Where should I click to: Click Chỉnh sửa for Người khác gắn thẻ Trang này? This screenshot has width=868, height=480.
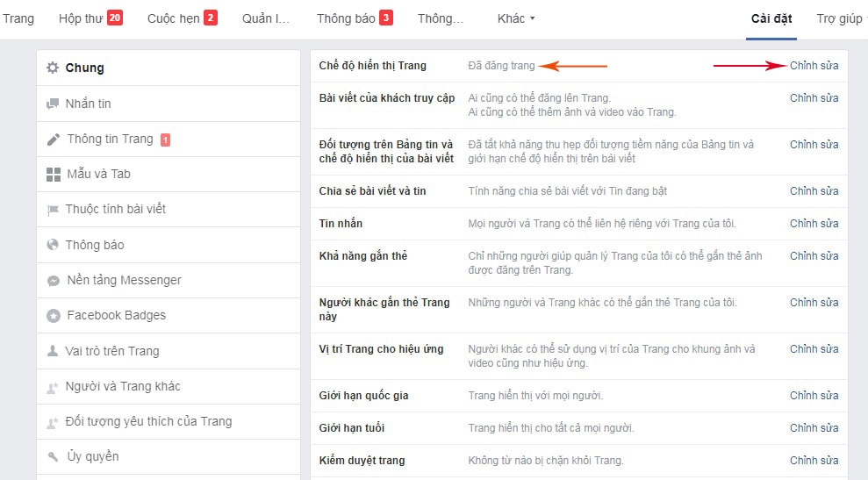[x=814, y=302]
